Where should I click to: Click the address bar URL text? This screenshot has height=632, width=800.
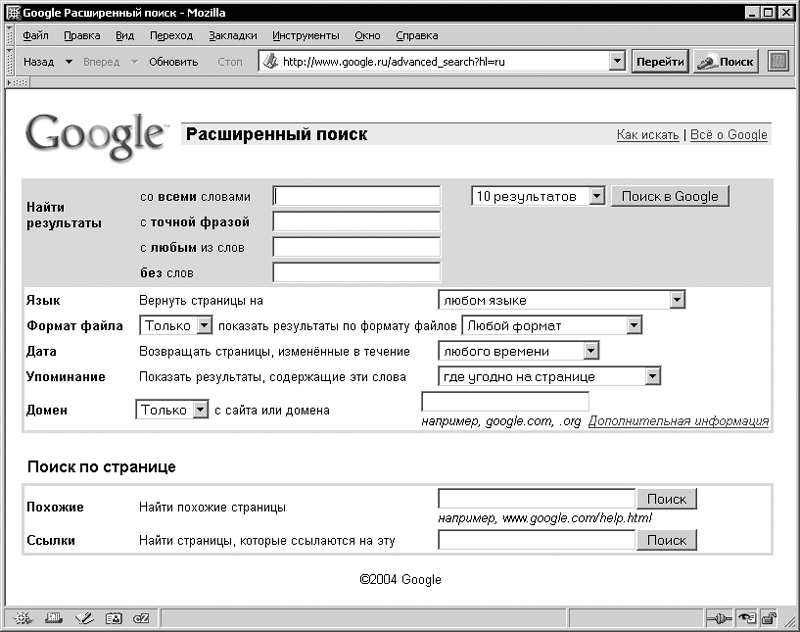(x=394, y=62)
